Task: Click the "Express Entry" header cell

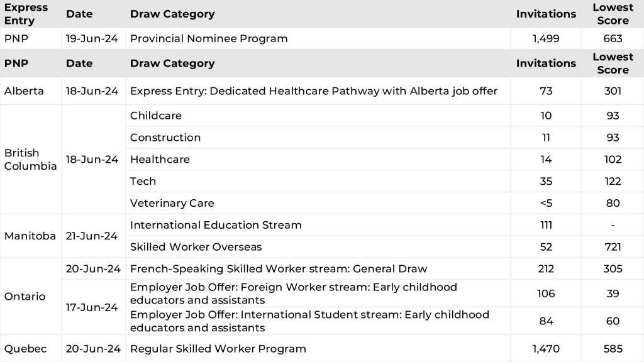Action: tap(26, 14)
